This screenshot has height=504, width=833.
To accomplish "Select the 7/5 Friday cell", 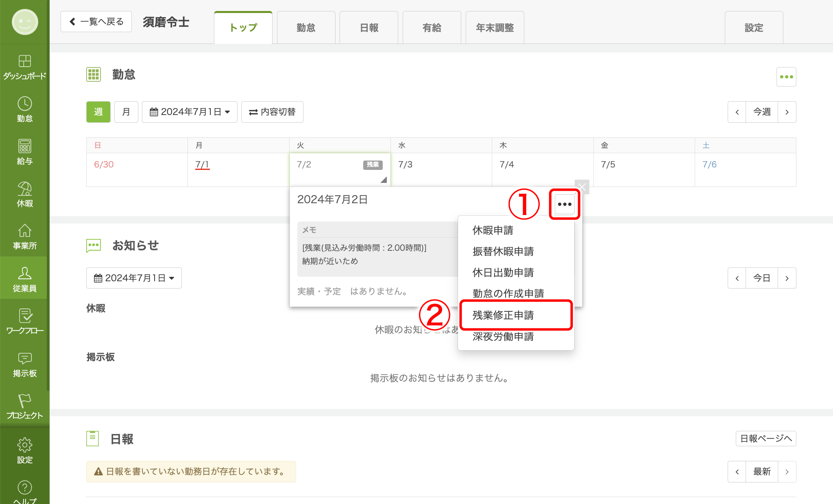I will tap(644, 170).
